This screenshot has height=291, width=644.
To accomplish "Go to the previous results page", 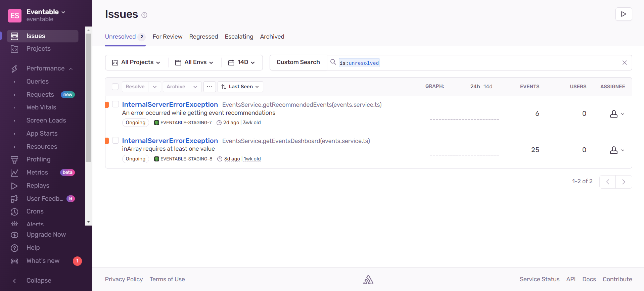I will click(x=607, y=182).
